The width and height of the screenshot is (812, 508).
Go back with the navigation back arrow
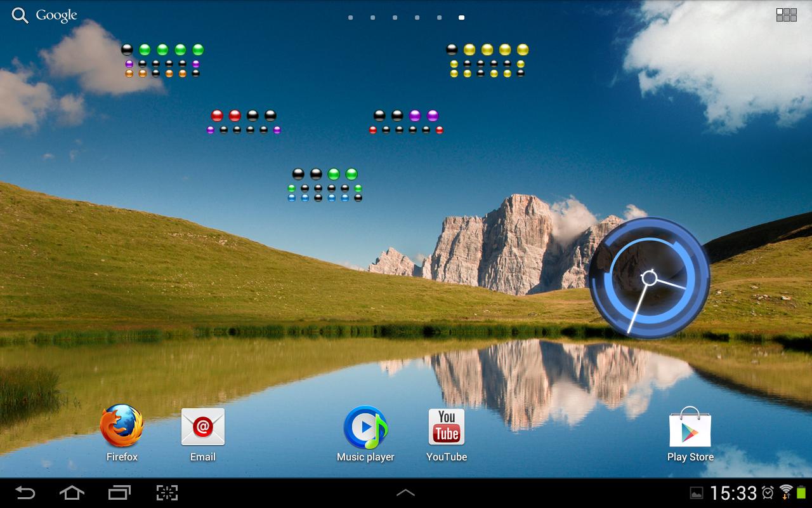[x=25, y=493]
